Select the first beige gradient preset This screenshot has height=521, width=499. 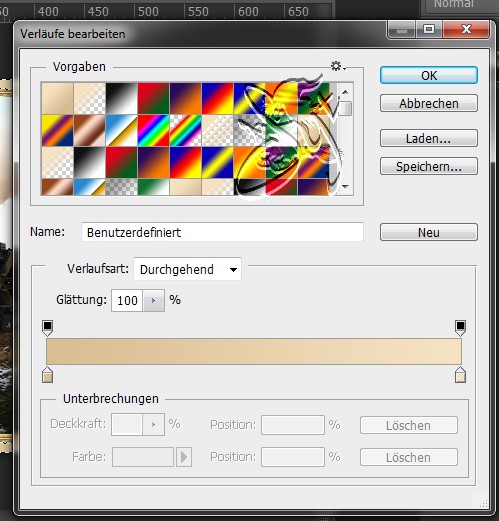pyautogui.click(x=57, y=98)
